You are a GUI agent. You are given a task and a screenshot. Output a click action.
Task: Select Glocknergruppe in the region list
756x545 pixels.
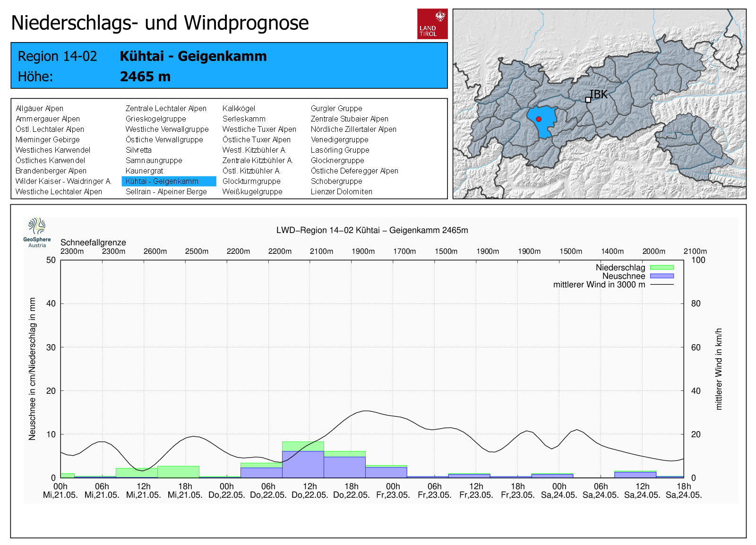click(337, 160)
